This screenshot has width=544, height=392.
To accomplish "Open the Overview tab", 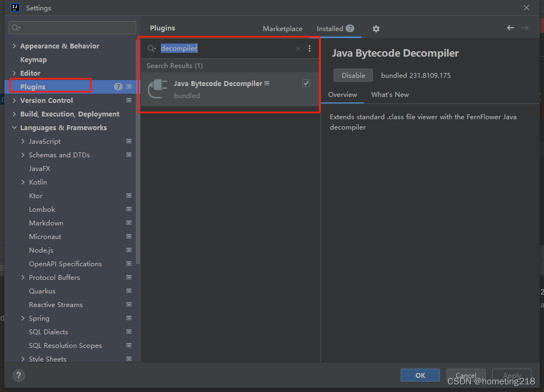I will pyautogui.click(x=342, y=95).
